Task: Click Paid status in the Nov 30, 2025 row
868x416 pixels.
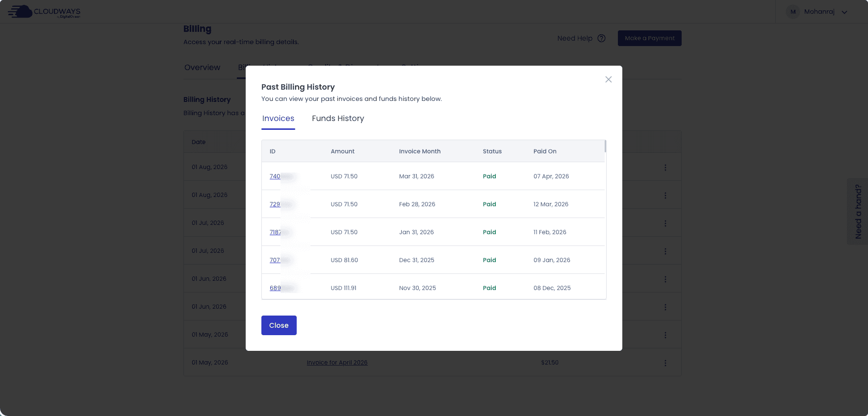Action: click(x=489, y=288)
